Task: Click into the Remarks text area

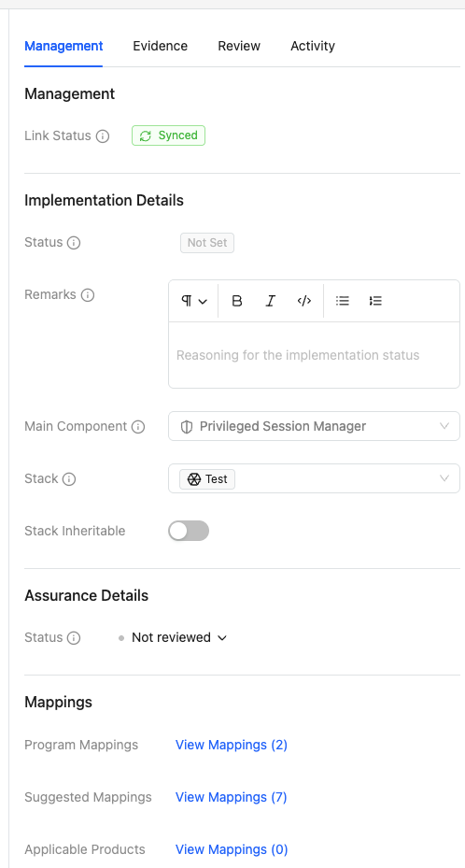Action: pyautogui.click(x=314, y=355)
